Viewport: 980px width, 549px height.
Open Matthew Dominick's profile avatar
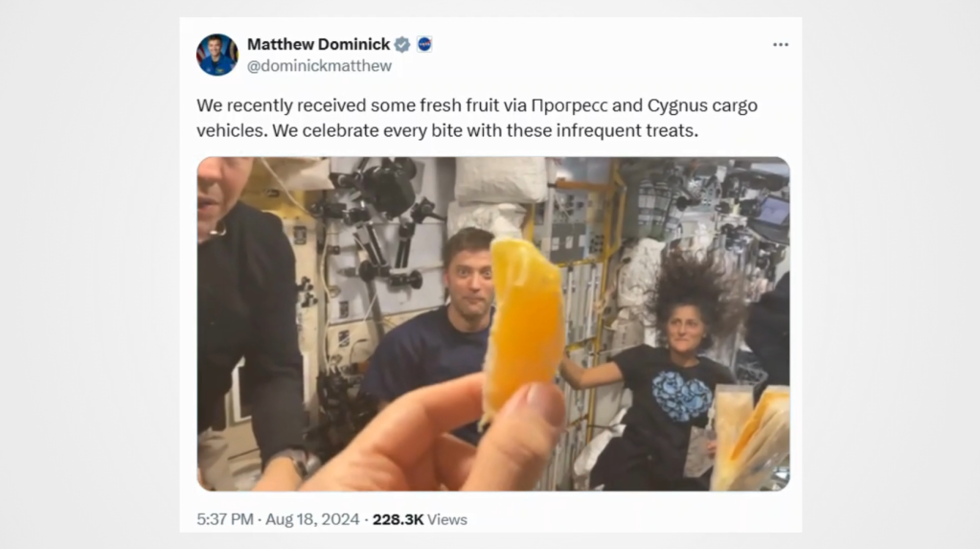coord(217,55)
